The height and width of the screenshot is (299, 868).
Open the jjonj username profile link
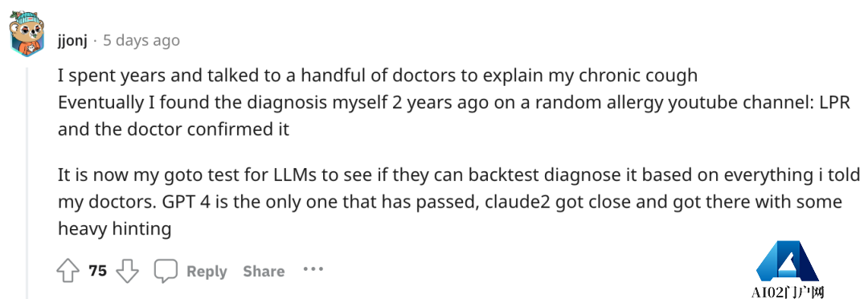(72, 40)
